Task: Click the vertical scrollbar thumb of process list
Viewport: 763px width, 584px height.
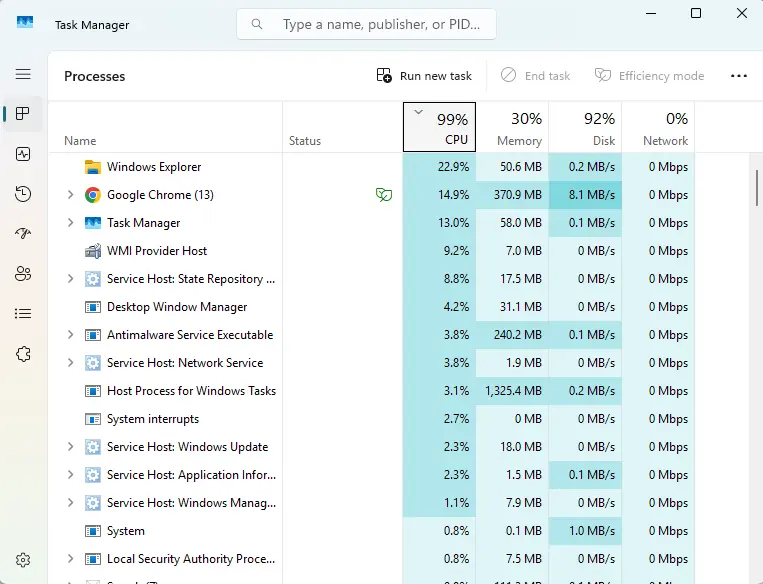Action: click(757, 188)
